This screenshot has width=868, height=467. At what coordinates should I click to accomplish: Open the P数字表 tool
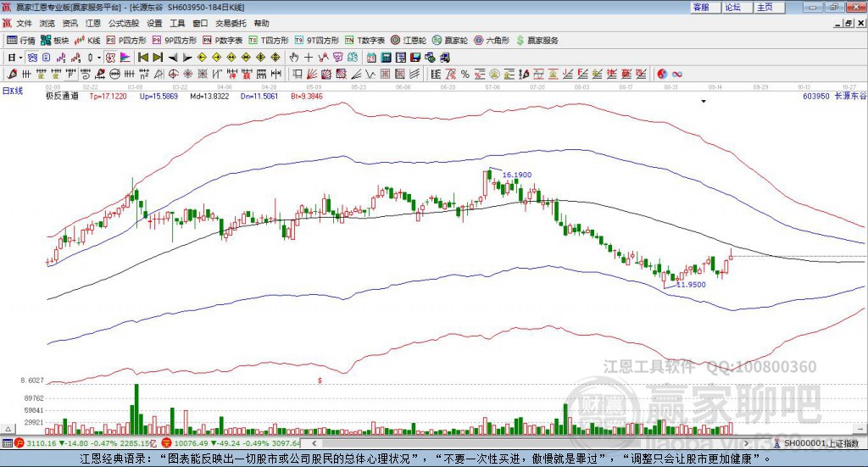coord(223,41)
